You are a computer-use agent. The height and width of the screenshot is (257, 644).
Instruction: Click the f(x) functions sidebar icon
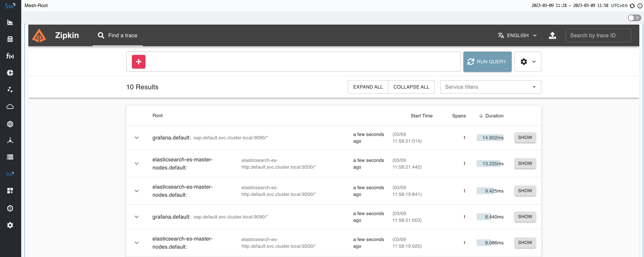point(10,56)
